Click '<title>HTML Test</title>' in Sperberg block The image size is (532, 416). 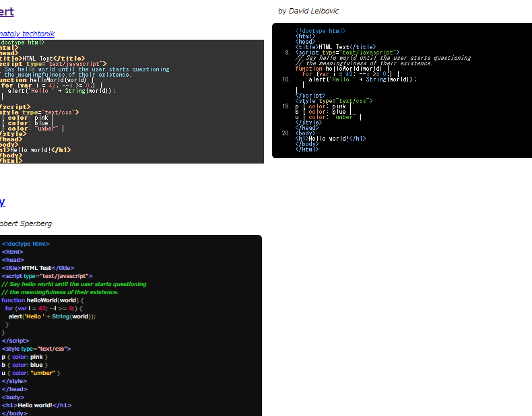[38, 268]
